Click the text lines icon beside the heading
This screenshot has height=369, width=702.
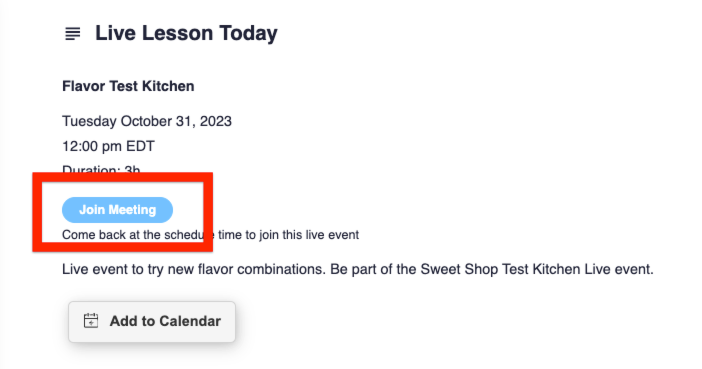73,34
